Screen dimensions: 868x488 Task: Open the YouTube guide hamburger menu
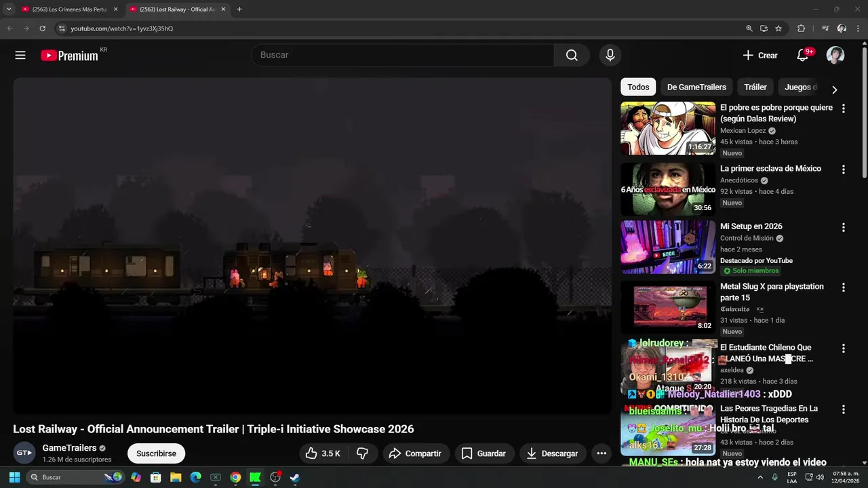[20, 56]
